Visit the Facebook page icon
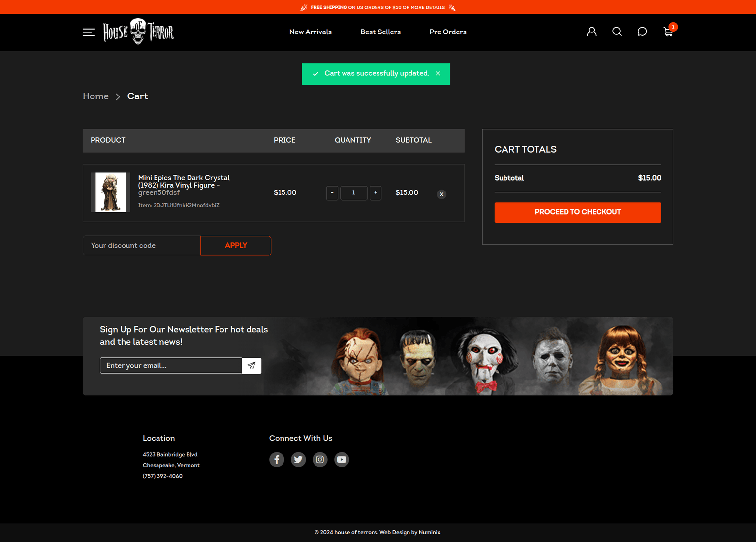Viewport: 756px width, 542px height. pos(277,460)
